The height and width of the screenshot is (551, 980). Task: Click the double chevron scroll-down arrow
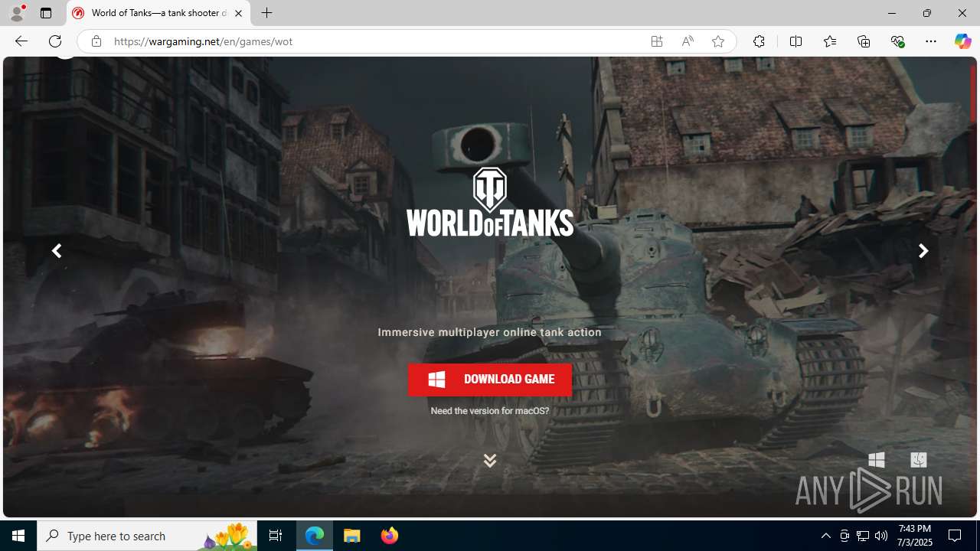(x=490, y=460)
